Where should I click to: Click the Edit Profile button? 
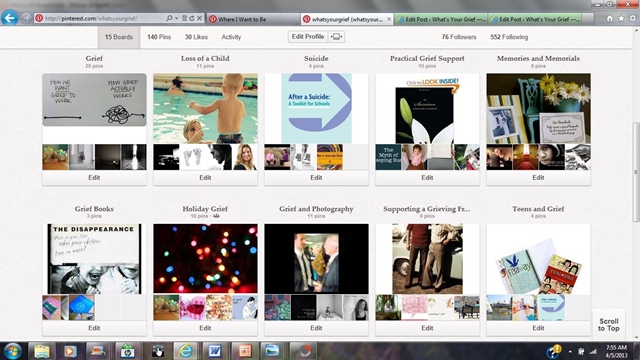tap(308, 37)
